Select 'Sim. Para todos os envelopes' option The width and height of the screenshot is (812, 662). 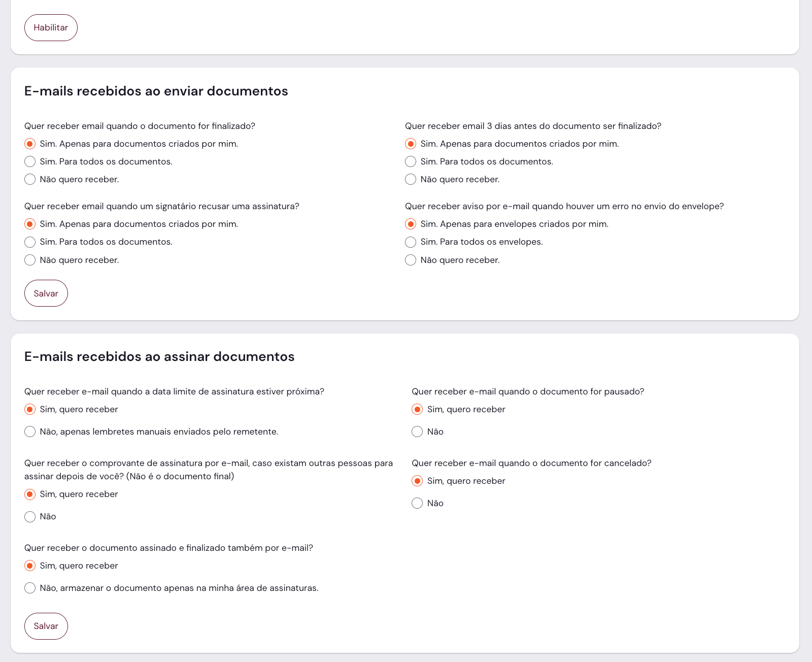(411, 242)
